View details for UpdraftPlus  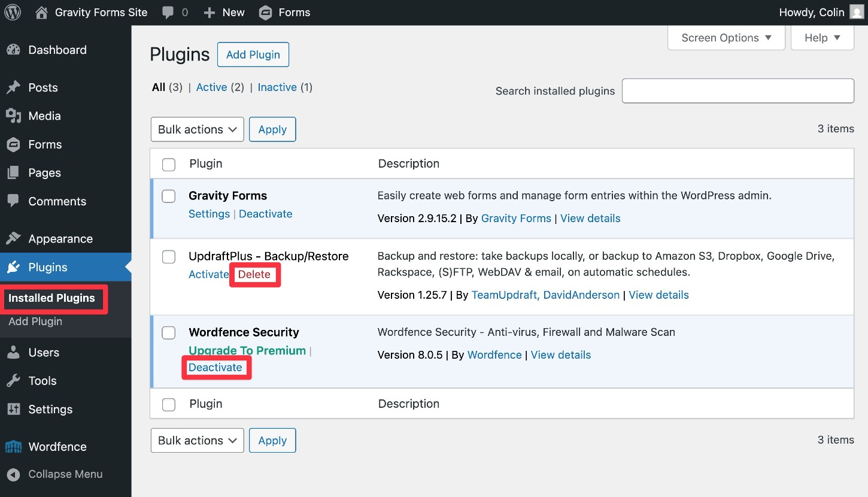[x=658, y=295]
